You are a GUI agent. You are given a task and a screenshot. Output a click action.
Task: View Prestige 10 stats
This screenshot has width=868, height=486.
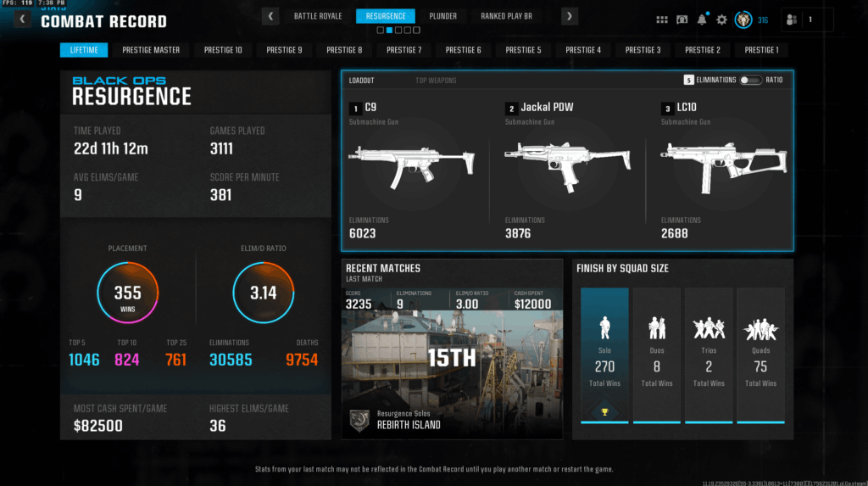pos(223,50)
